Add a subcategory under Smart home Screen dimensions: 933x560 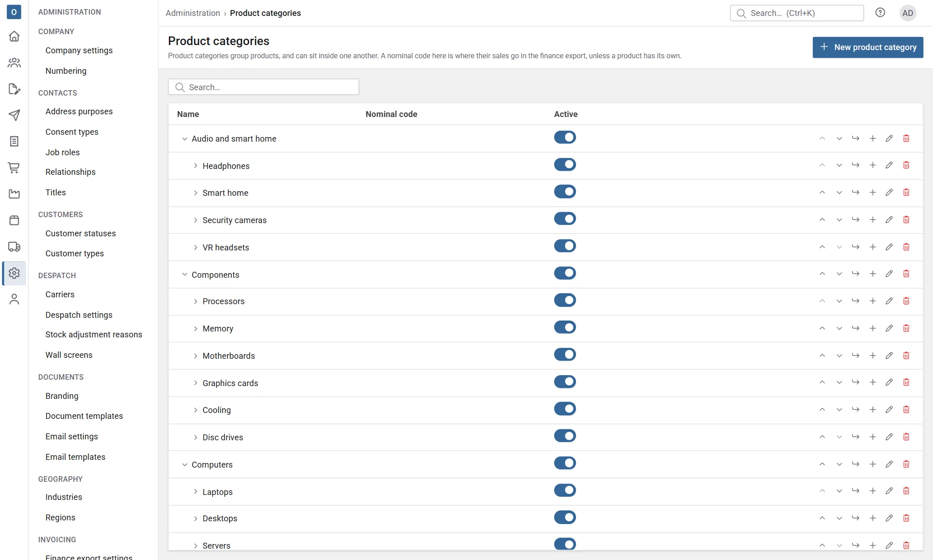[872, 193]
